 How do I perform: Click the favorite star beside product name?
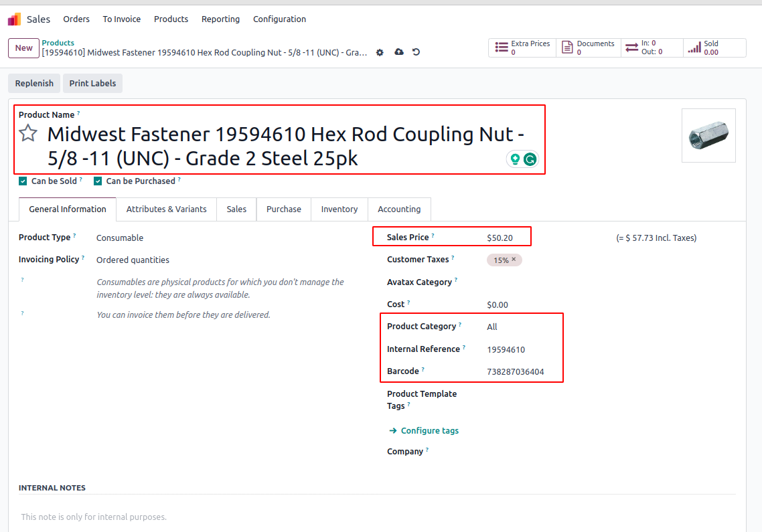pos(27,134)
